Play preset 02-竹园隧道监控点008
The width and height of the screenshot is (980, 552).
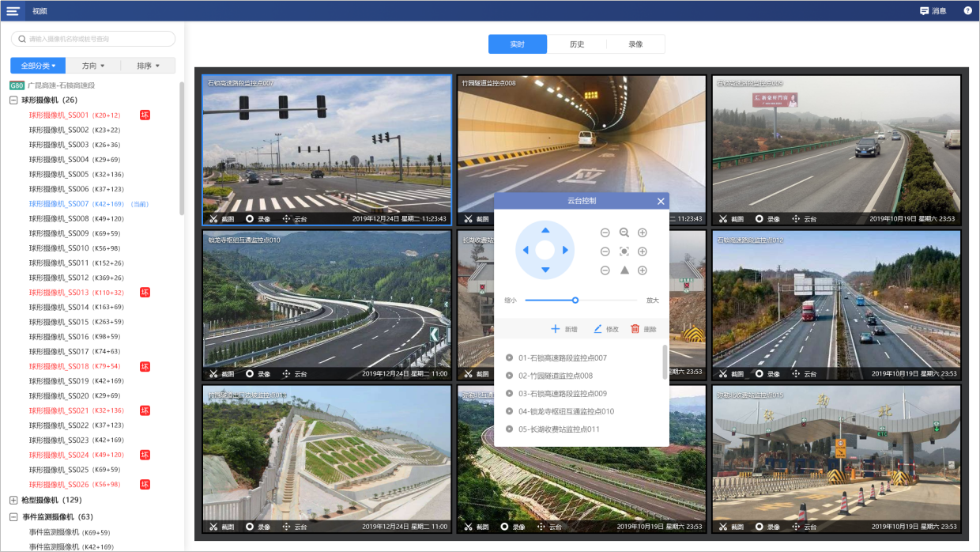point(510,376)
